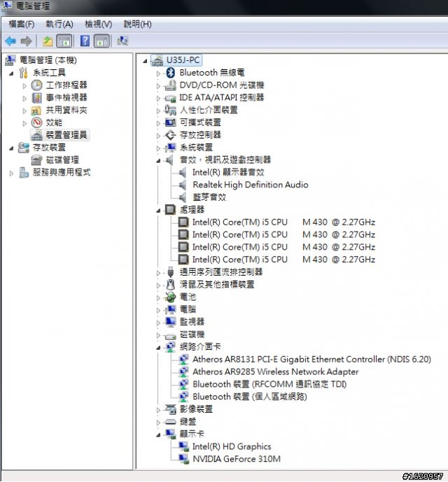This screenshot has width=448, height=482.
Task: Select Atheros AR8131 PCI-E Gigabit Ethernet Controller
Action: pos(311,360)
